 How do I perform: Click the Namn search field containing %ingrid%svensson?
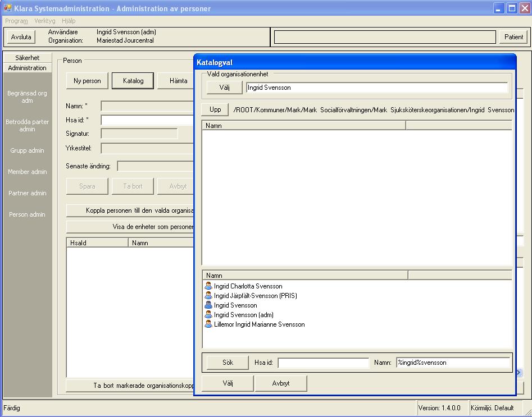(453, 363)
